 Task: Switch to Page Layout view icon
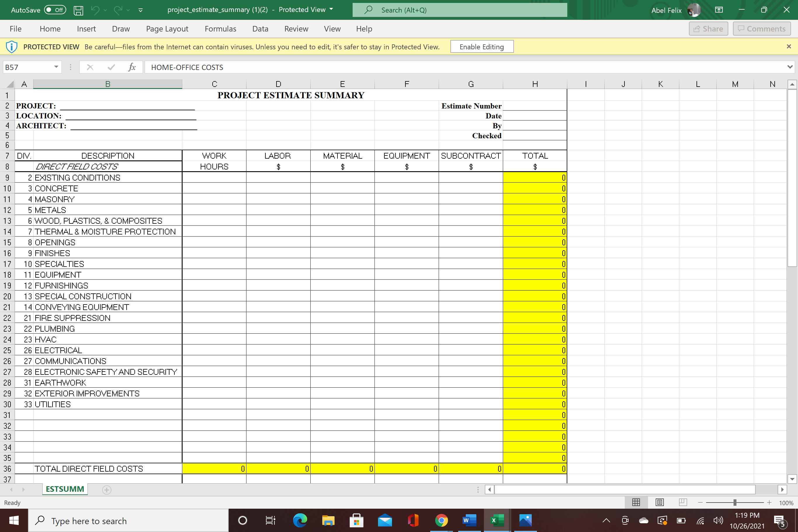pyautogui.click(x=659, y=502)
